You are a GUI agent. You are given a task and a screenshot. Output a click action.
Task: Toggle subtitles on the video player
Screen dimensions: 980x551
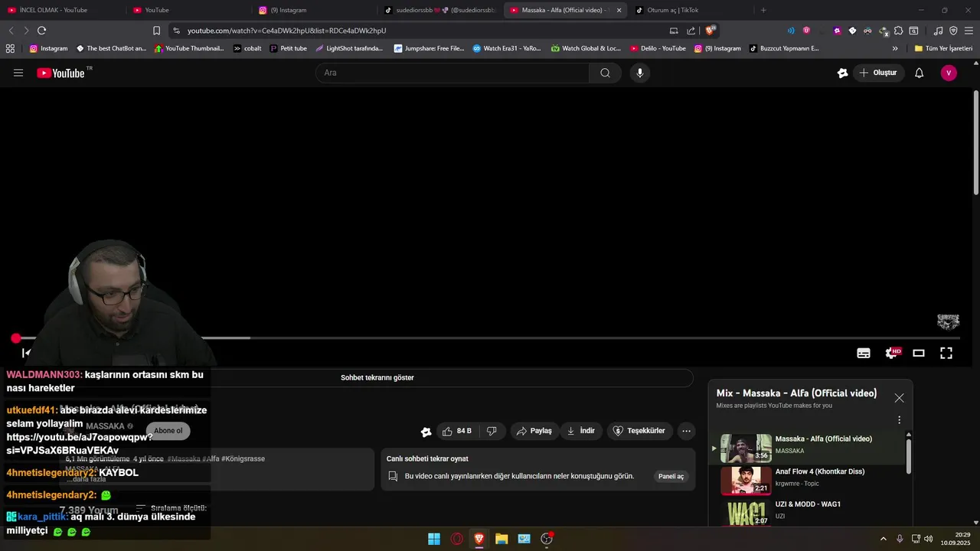864,353
